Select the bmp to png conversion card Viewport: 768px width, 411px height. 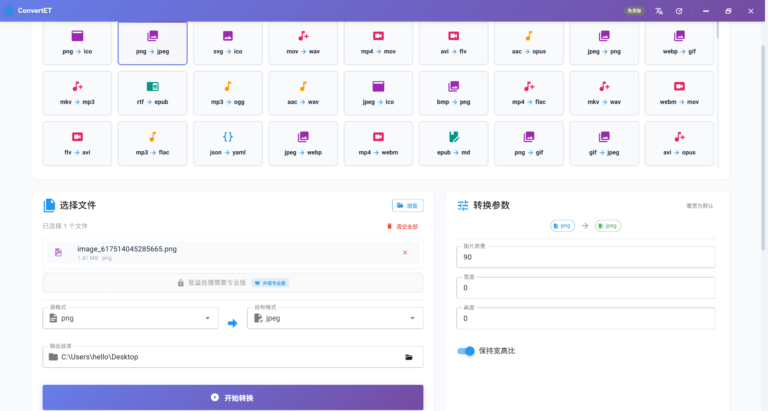click(x=454, y=93)
